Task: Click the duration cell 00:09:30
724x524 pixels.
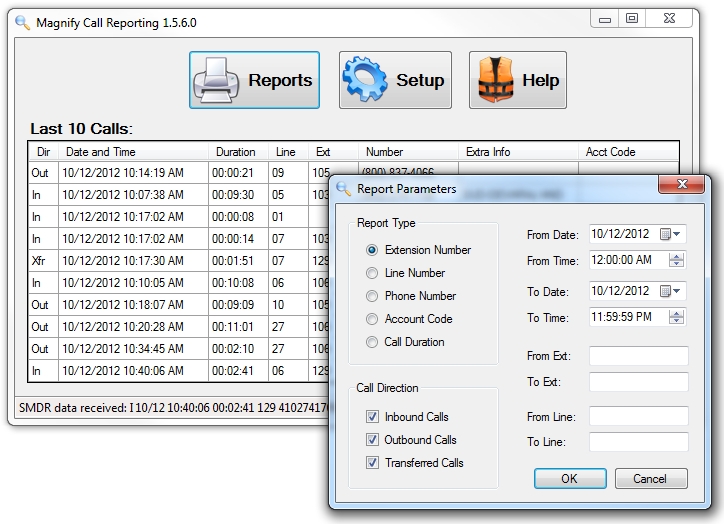Action: click(238, 195)
